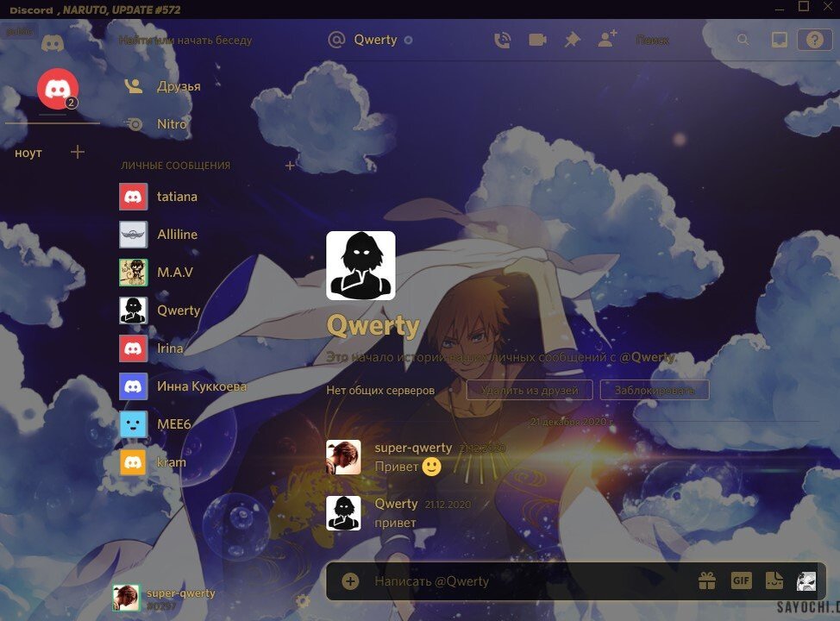
Task: Open the help icon
Action: point(814,40)
